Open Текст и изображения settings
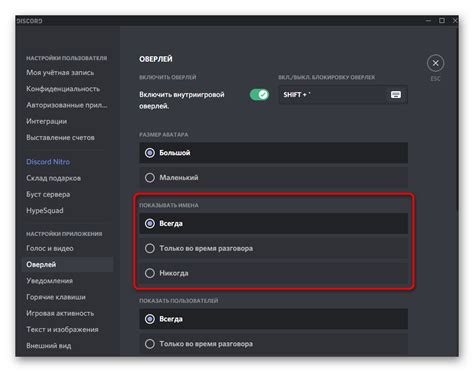 click(62, 330)
